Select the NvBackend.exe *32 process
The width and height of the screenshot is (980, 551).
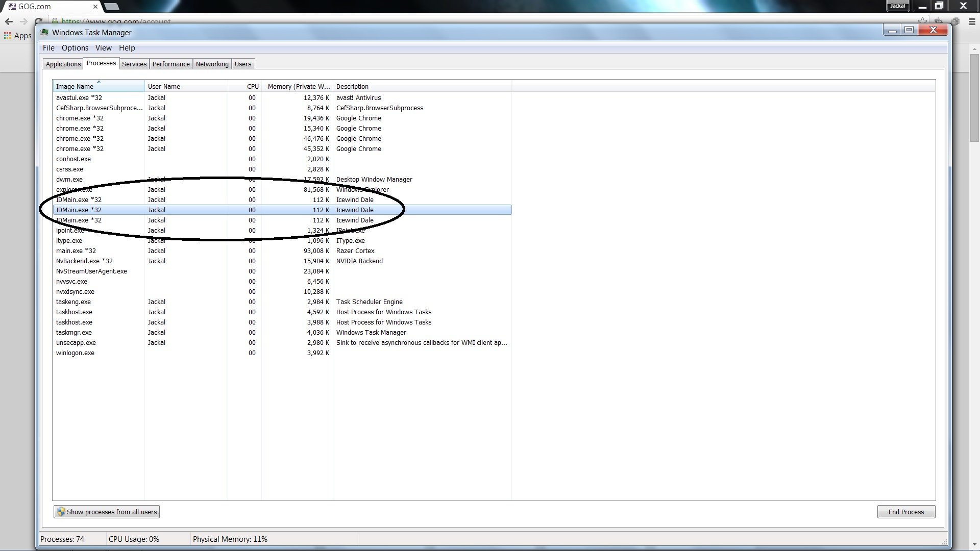point(282,261)
